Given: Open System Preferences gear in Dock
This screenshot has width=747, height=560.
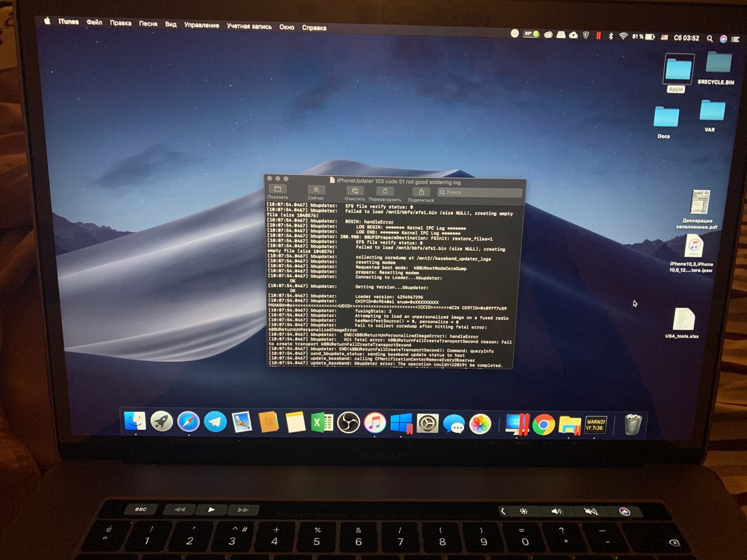Looking at the screenshot, I should point(428,424).
